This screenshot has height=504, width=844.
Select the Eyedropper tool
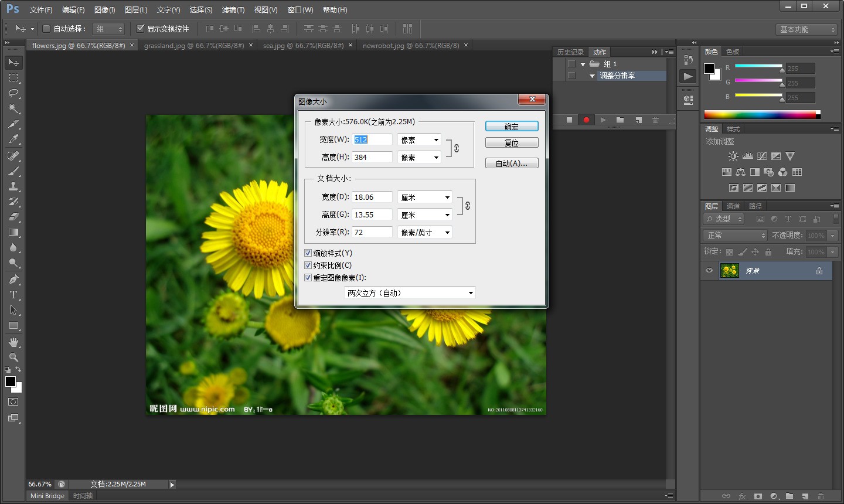[13, 139]
